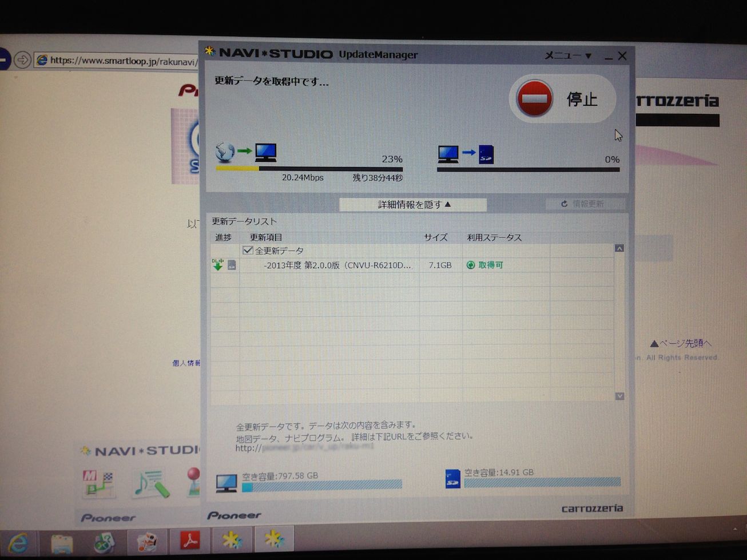Click the 取得可 green status icon
The width and height of the screenshot is (747, 560).
(x=471, y=265)
